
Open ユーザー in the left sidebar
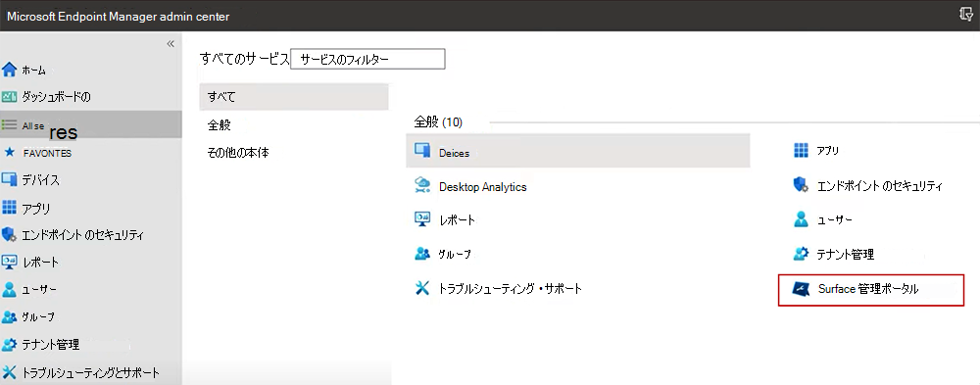tap(39, 290)
